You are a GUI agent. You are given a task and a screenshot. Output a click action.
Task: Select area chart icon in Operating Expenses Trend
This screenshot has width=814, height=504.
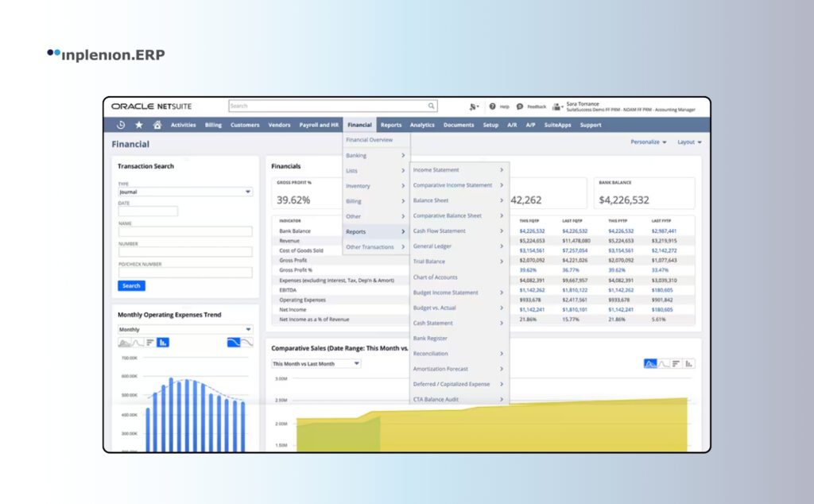tap(124, 343)
